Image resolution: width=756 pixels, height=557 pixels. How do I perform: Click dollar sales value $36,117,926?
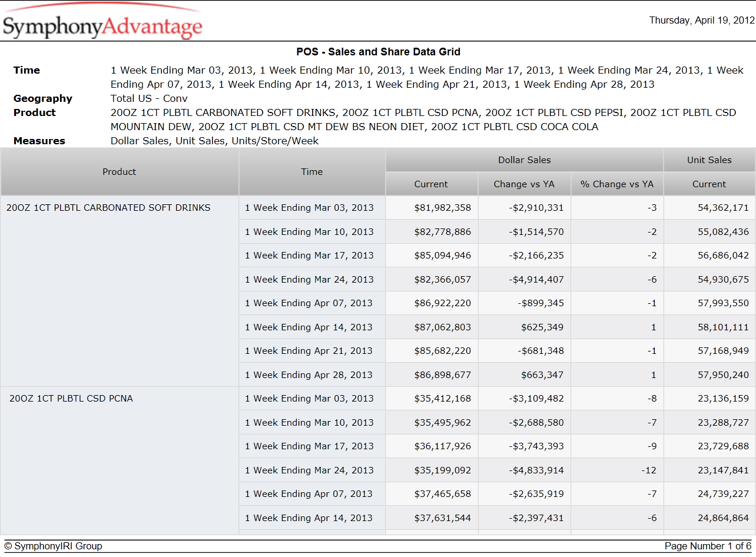(443, 446)
